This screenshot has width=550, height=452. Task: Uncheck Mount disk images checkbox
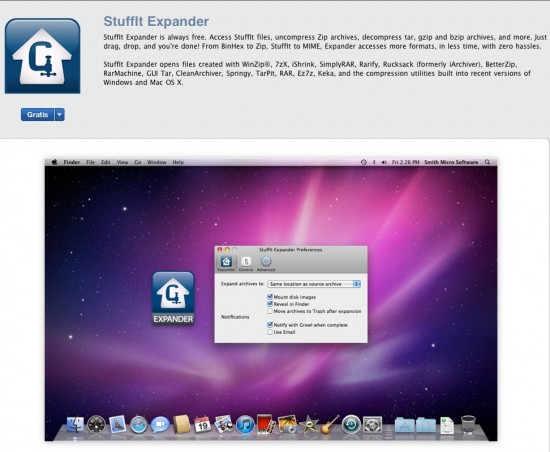[270, 297]
